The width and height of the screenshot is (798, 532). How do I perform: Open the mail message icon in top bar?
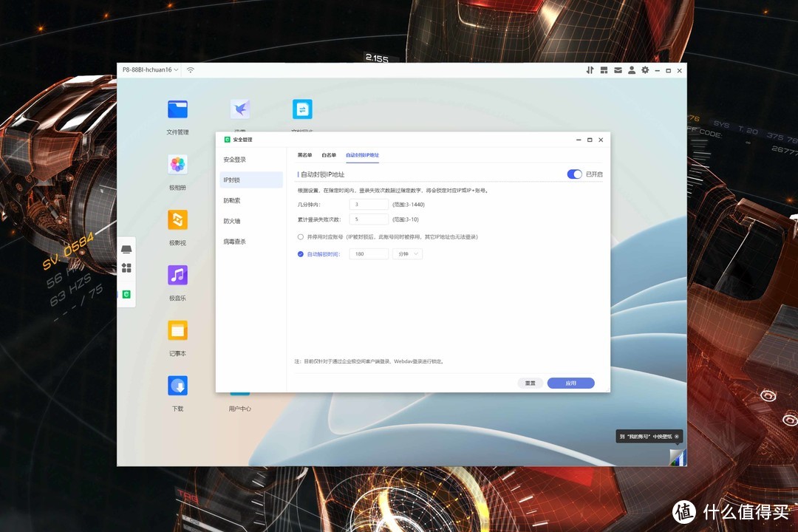coord(618,70)
